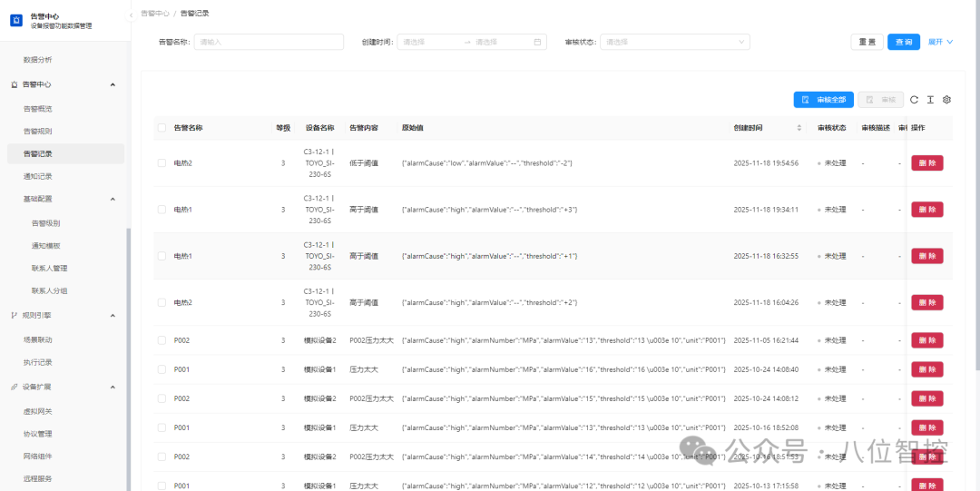
Task: Select the first P002 row checkbox
Action: 162,340
